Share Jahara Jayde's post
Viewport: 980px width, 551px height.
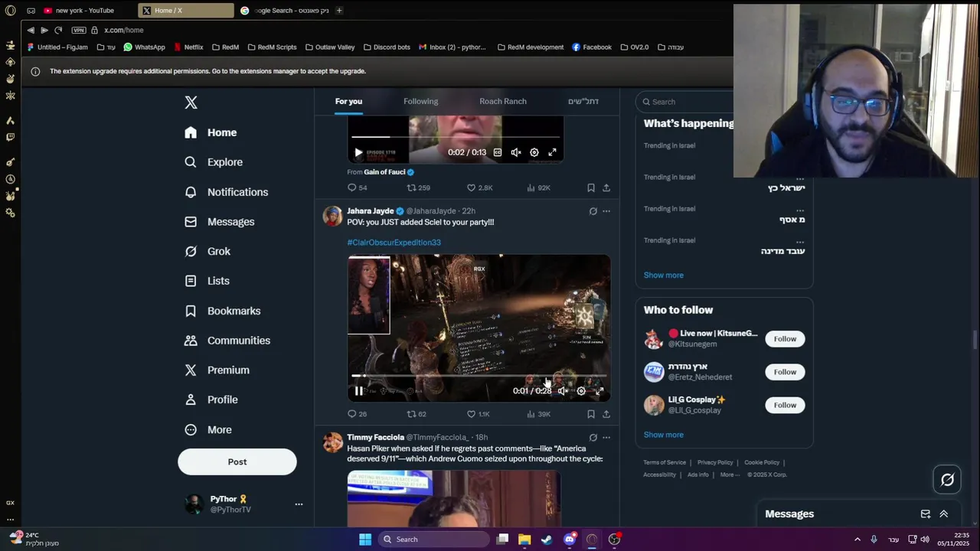[x=606, y=414]
